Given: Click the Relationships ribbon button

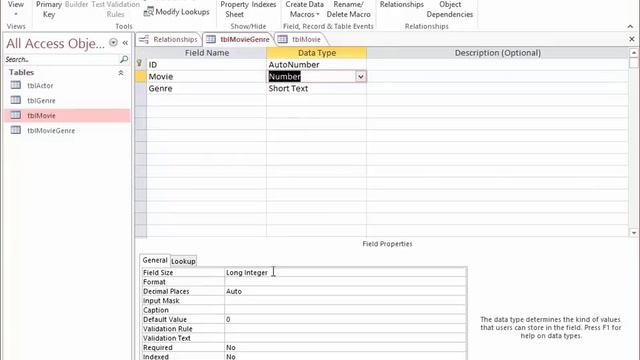Looking at the screenshot, I should pyautogui.click(x=402, y=4).
